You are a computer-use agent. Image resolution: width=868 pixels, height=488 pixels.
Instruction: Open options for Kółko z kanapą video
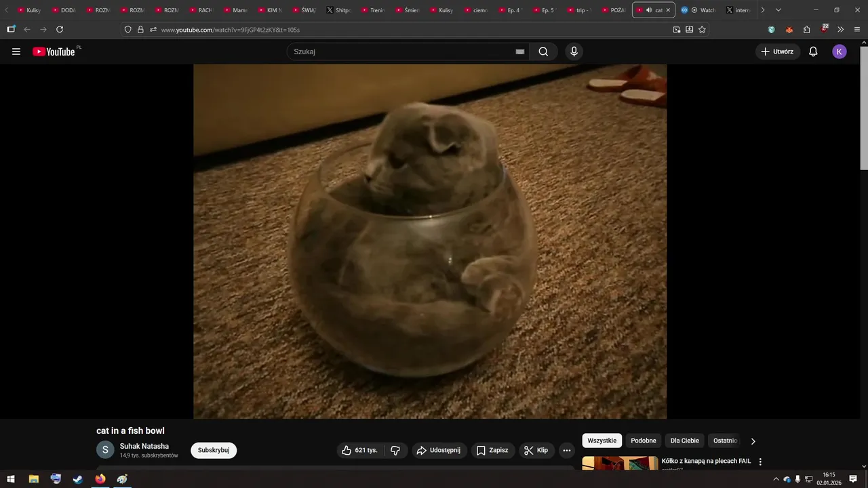coord(760,462)
